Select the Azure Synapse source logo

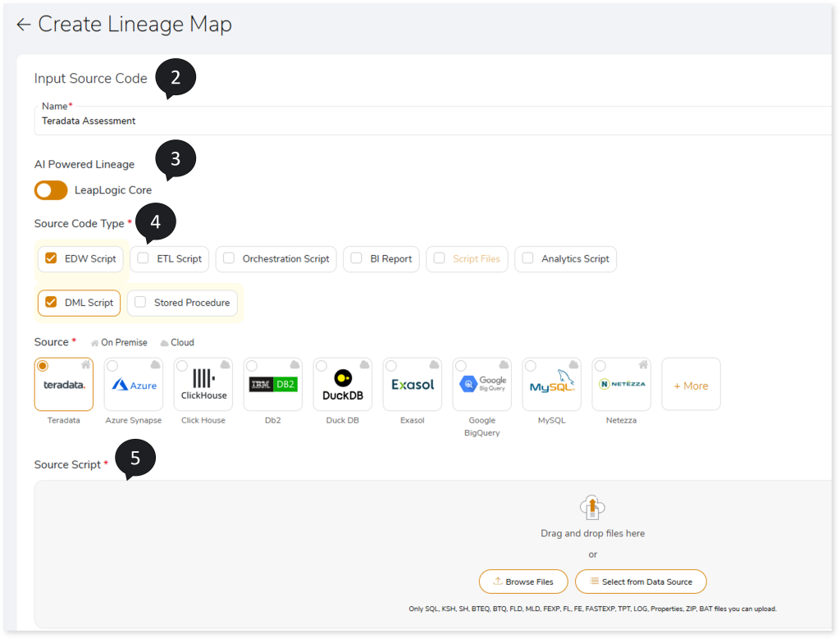click(x=134, y=385)
